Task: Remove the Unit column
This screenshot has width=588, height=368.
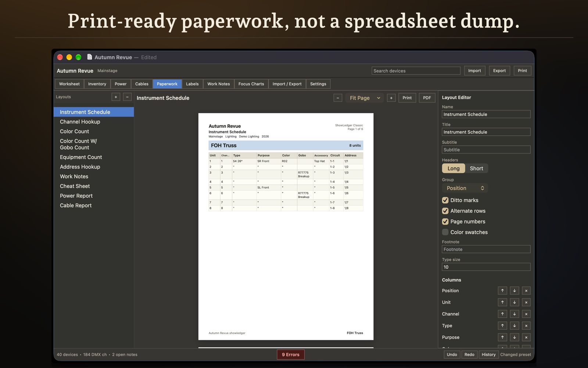Action: 526,302
